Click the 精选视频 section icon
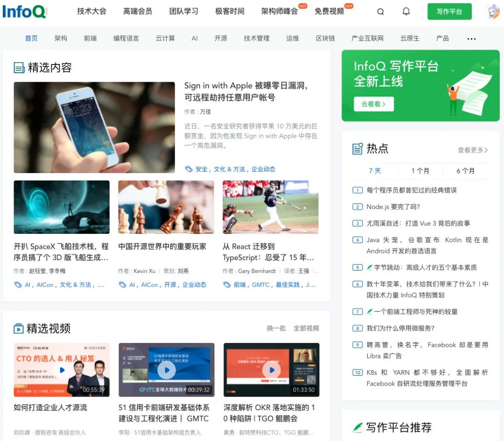Screen dimensions: 504x441 pos(18,329)
